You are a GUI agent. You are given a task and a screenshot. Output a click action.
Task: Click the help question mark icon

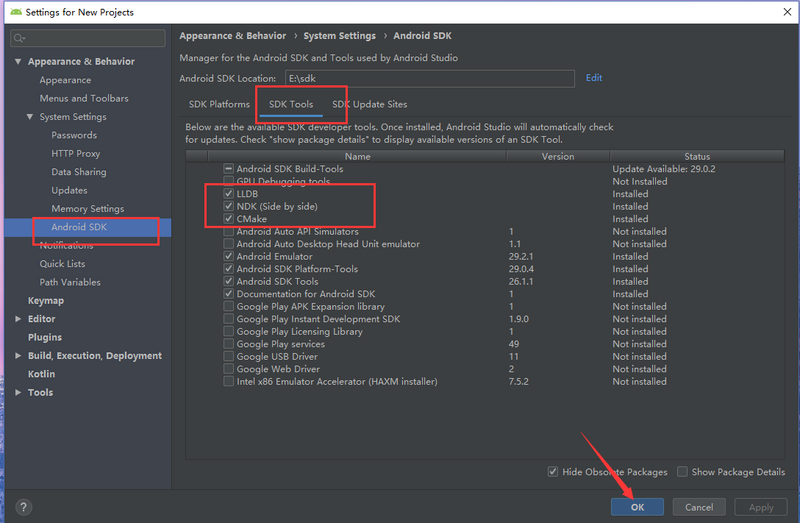tap(23, 507)
